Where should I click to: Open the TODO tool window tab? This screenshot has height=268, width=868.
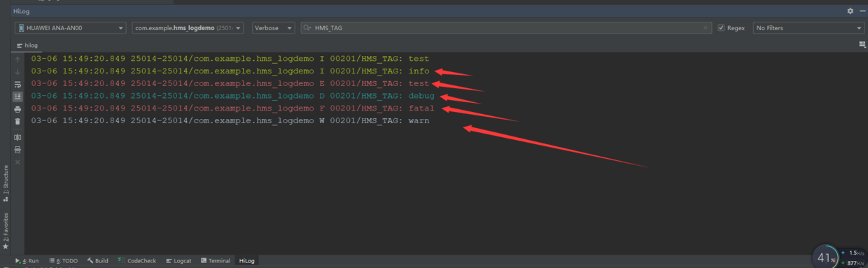63,261
